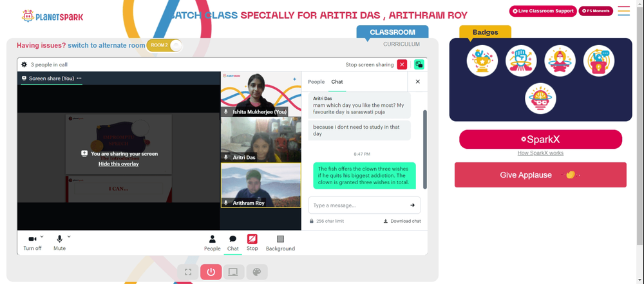Switch to the People tab

316,82
